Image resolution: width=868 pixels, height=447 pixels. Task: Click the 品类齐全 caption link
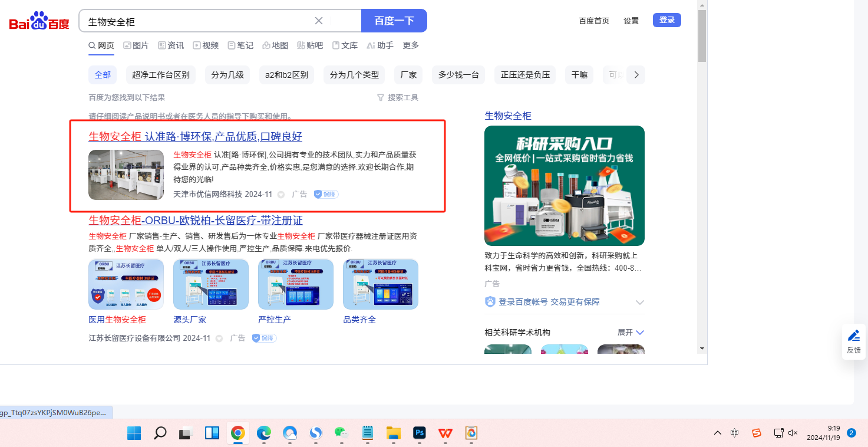pyautogui.click(x=359, y=320)
